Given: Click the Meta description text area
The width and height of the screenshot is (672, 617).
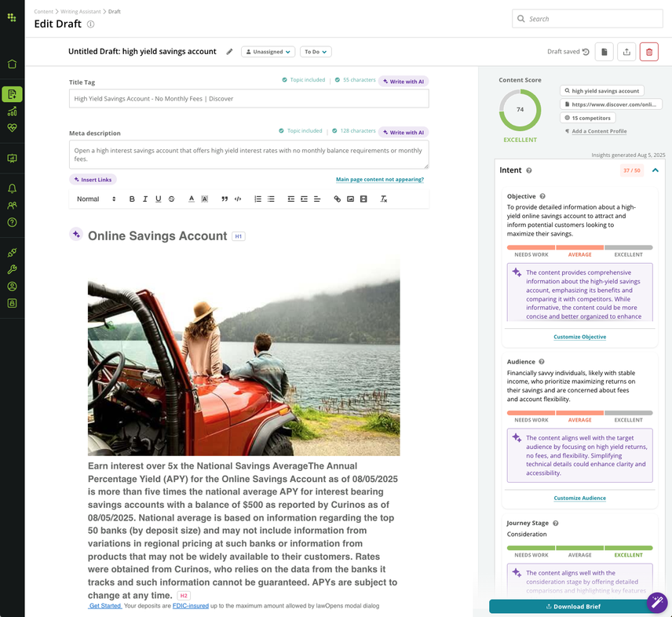Looking at the screenshot, I should pos(249,155).
